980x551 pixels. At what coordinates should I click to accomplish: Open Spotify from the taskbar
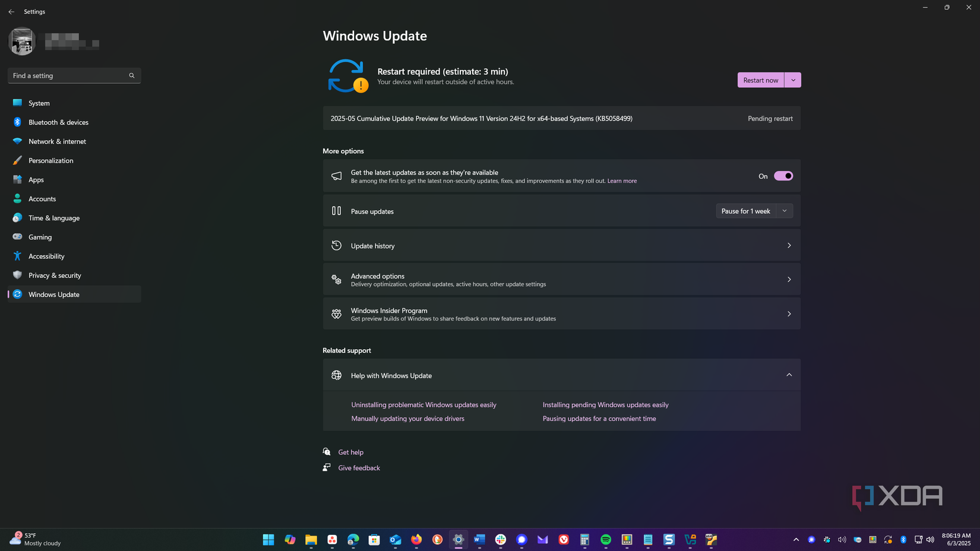tap(606, 539)
